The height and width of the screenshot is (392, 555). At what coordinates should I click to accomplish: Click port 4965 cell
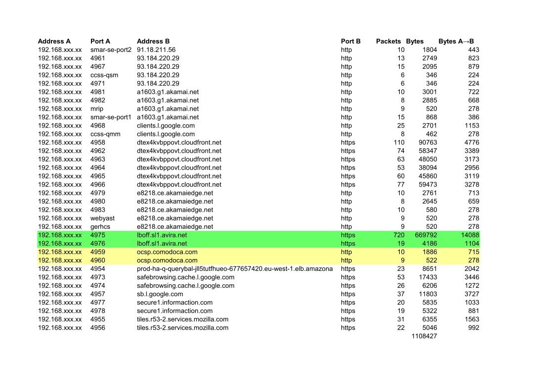pyautogui.click(x=98, y=176)
